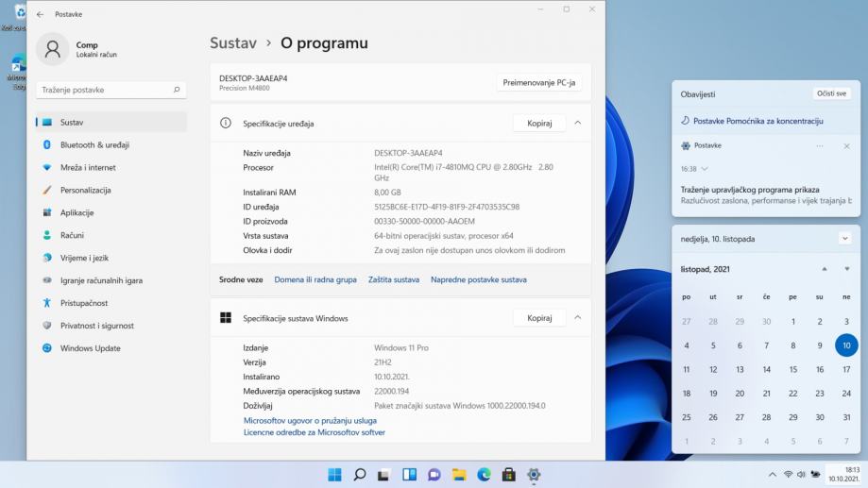The image size is (868, 488).
Task: Collapse the calendar with chevron
Action: coord(844,239)
